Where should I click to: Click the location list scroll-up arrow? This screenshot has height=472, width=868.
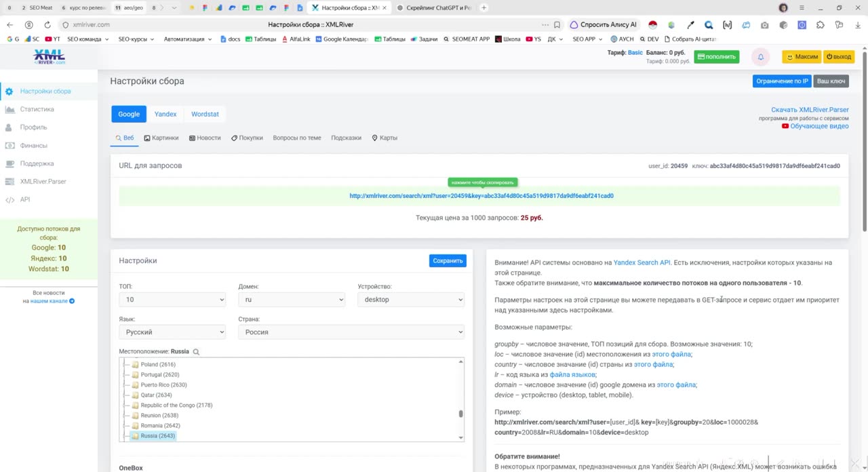click(x=461, y=362)
